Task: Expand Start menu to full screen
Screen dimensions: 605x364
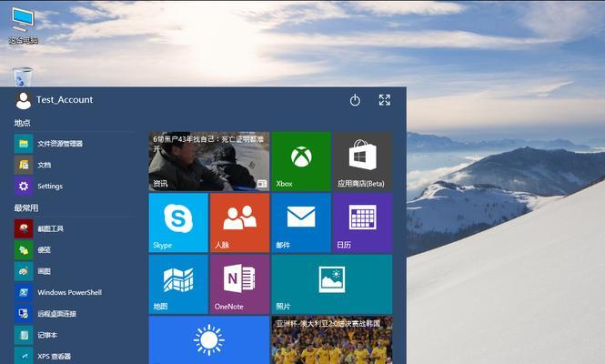Action: (x=384, y=100)
